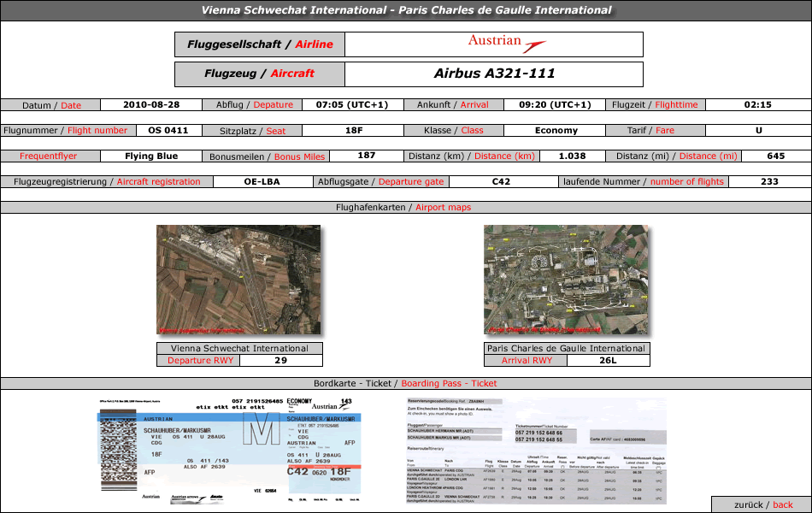Click seat value 18F
The image size is (812, 513).
[354, 131]
